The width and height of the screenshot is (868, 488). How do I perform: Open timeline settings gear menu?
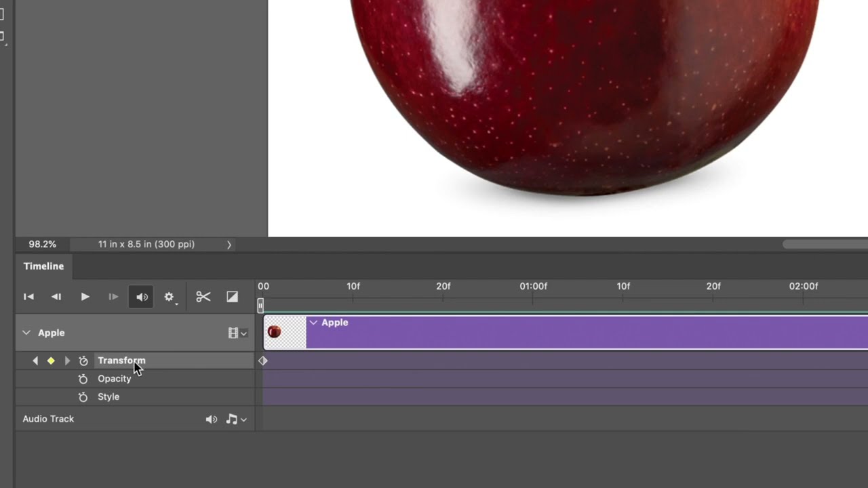click(170, 297)
